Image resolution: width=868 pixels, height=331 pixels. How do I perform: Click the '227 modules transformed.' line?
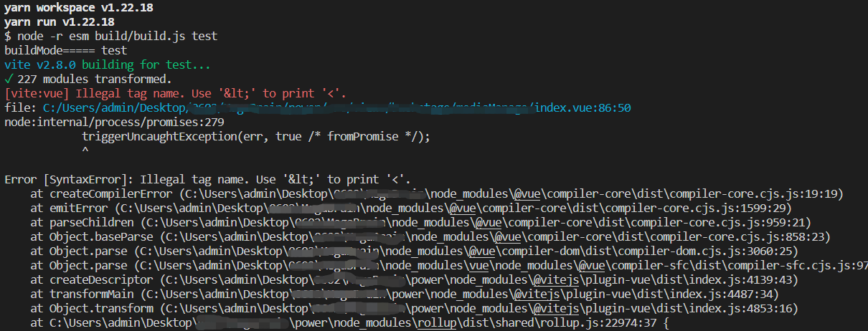[x=95, y=79]
